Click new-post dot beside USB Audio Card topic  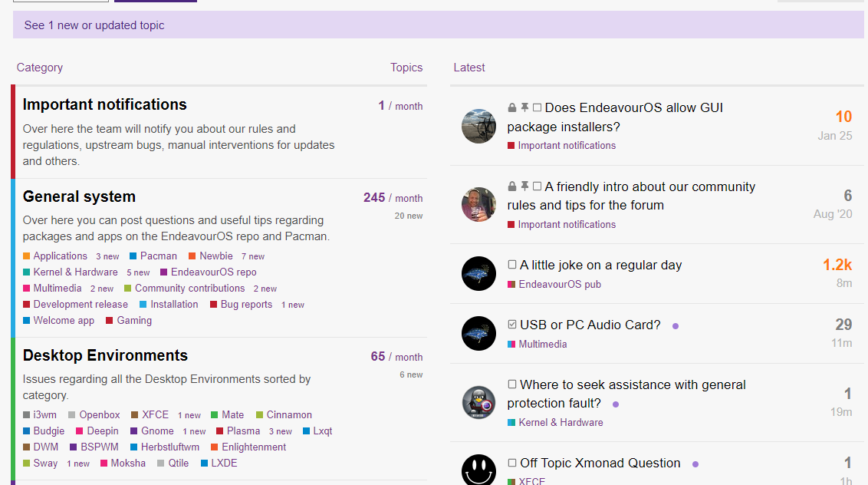[676, 326]
